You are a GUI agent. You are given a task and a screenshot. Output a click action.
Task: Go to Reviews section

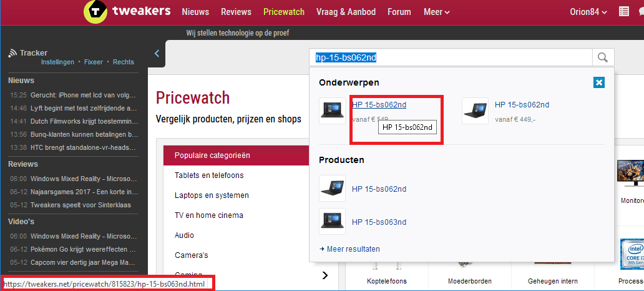[236, 12]
